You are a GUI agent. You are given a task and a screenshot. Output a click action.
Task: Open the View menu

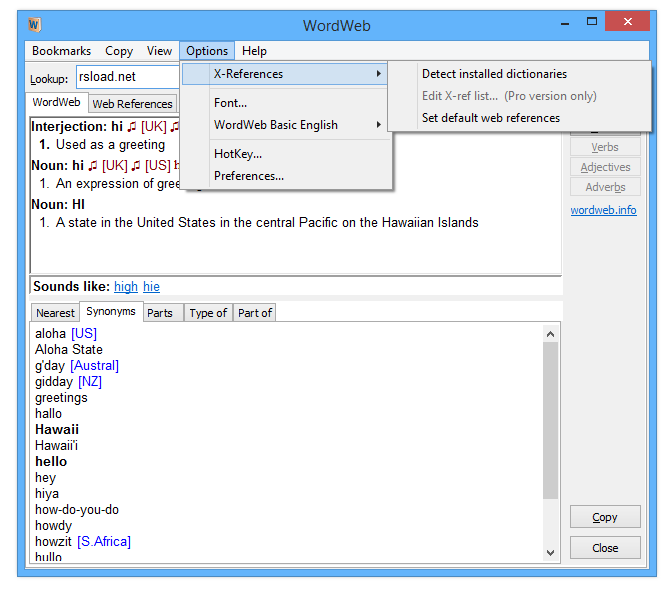159,51
